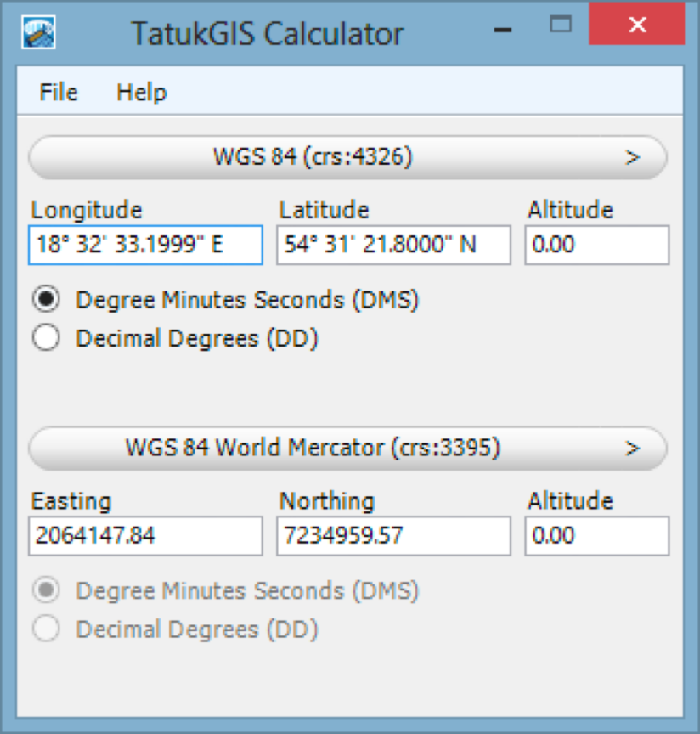Click the Longitude input field
This screenshot has height=734, width=700.
pos(145,245)
